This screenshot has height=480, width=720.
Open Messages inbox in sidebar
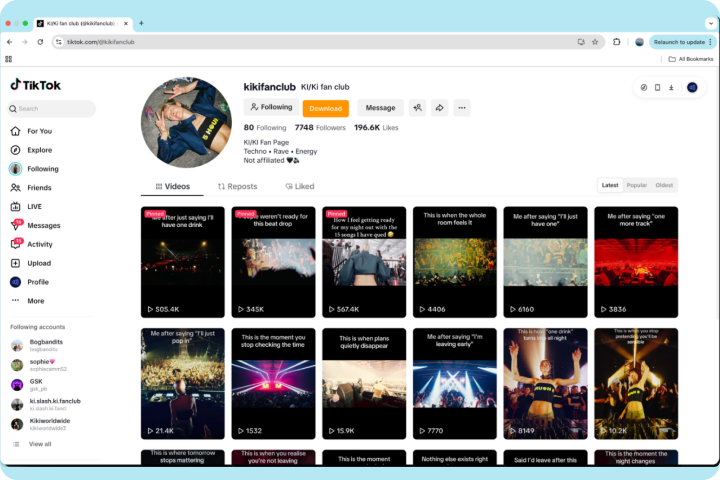click(x=43, y=225)
